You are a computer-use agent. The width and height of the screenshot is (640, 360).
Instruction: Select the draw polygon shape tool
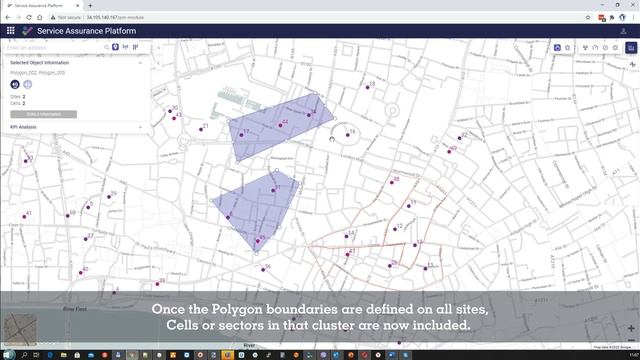tap(567, 48)
